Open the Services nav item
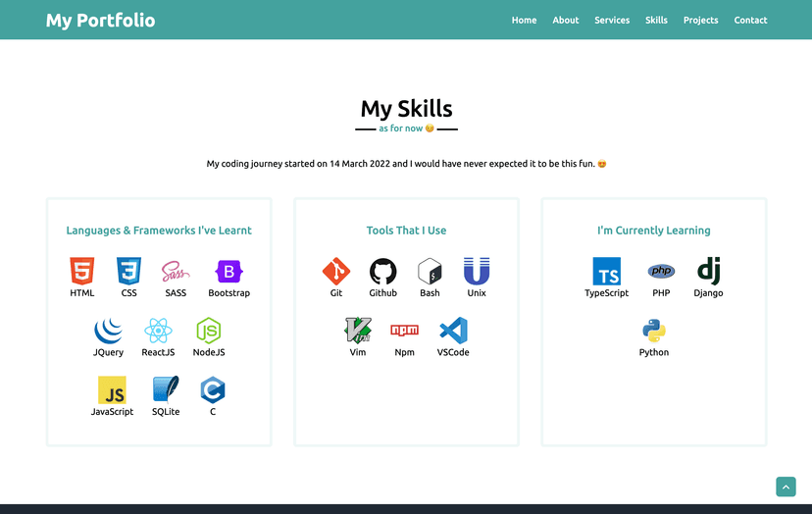 click(x=612, y=21)
